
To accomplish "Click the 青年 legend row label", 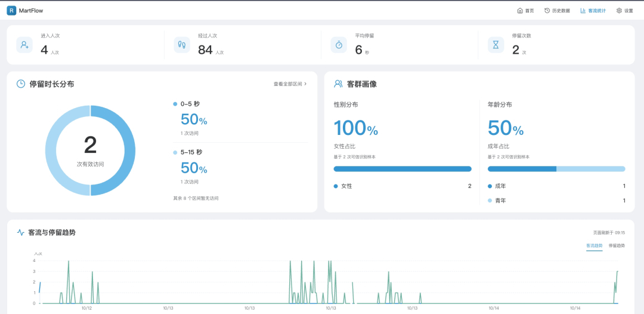I will 500,201.
